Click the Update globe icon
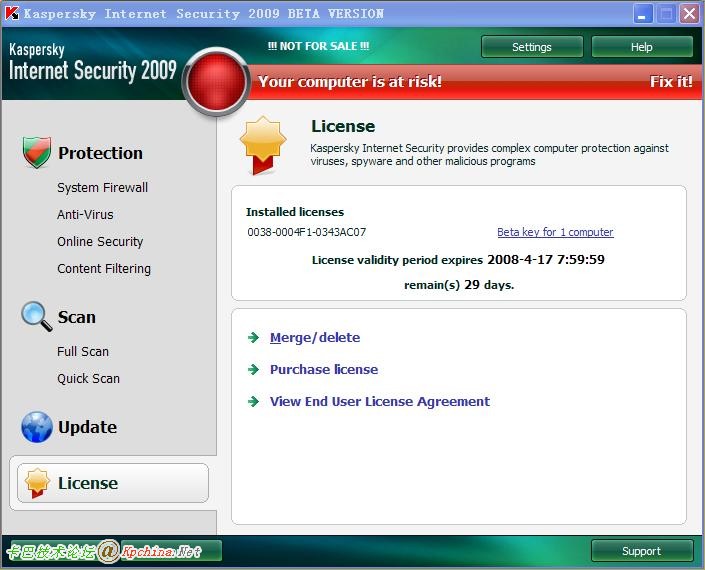The image size is (705, 570). [x=36, y=427]
